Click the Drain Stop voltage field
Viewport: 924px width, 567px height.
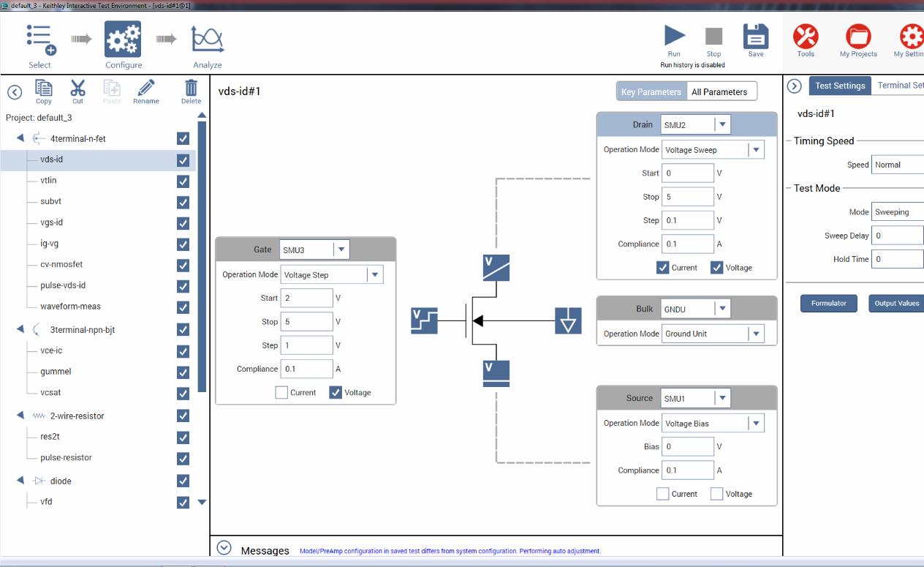point(688,197)
